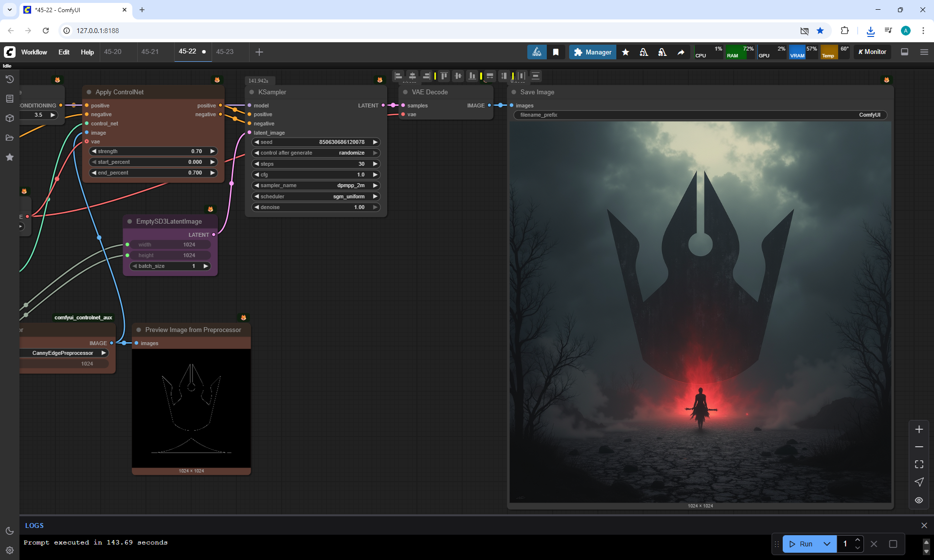Switch to the 45-21 workflow tab
The image size is (934, 560).
coord(150,52)
